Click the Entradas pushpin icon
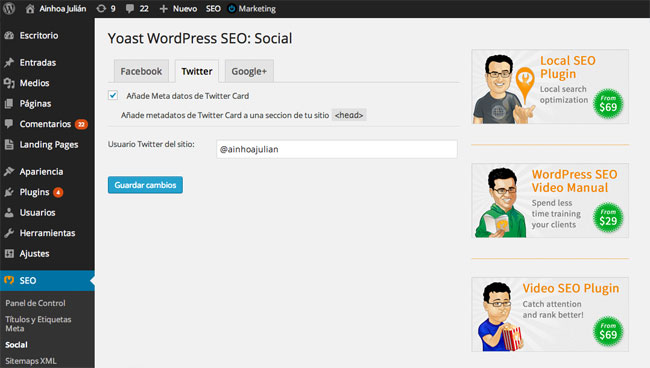This screenshot has width=650, height=368. coord(9,63)
